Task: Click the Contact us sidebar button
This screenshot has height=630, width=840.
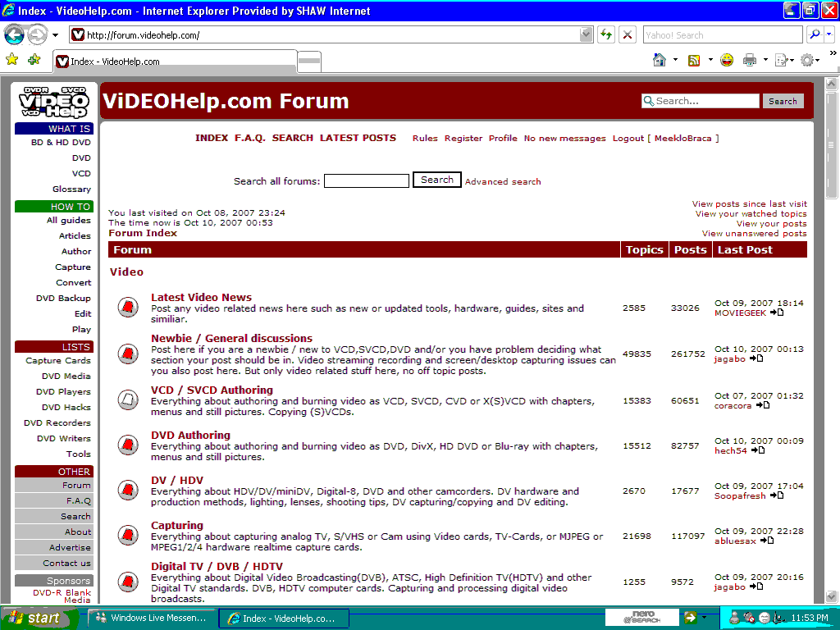Action: [54, 563]
